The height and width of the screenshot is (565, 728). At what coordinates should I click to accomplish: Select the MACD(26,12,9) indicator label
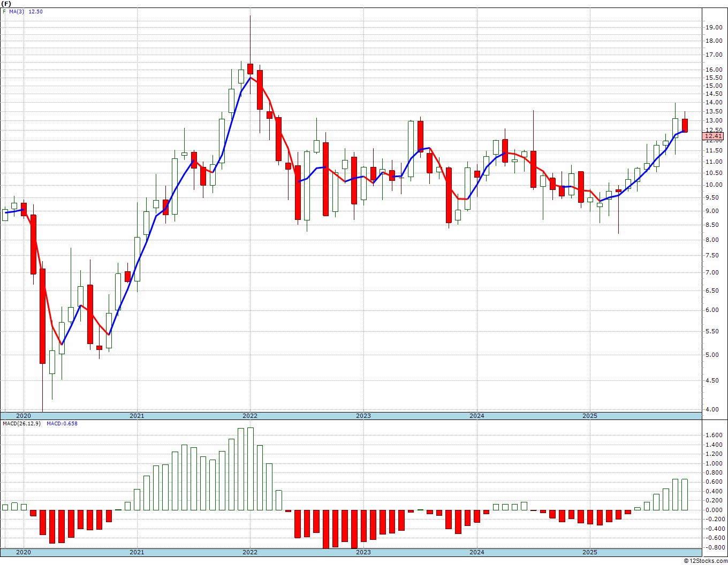22,424
